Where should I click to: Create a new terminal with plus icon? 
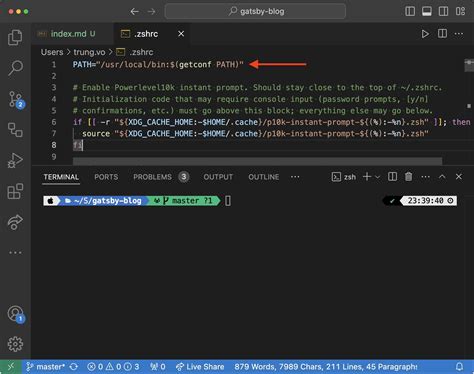coord(367,177)
